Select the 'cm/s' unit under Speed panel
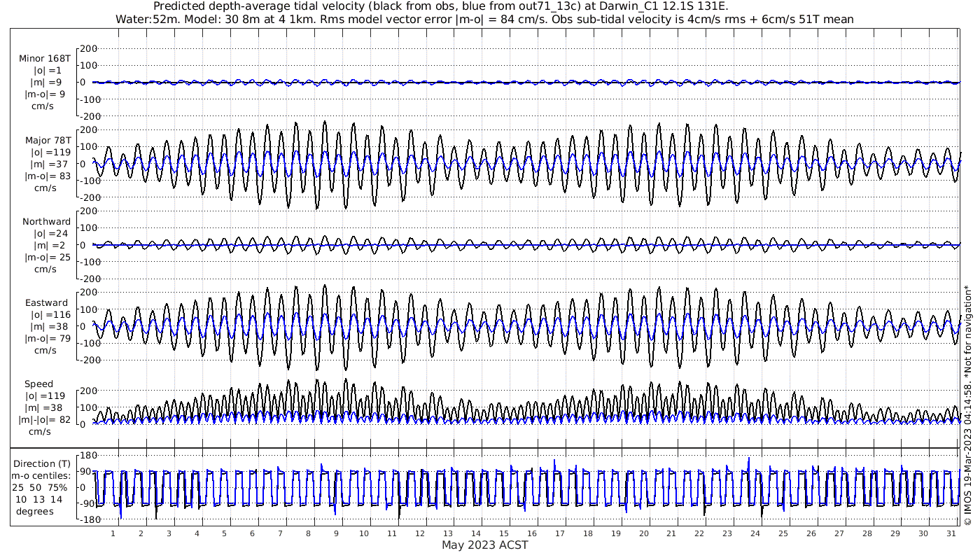 pos(41,432)
